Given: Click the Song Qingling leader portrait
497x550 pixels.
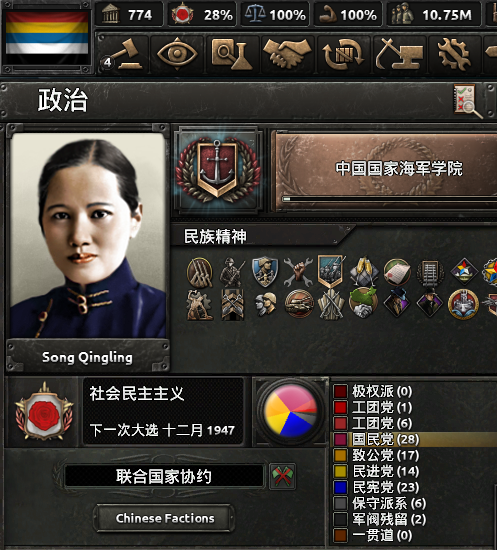Looking at the screenshot, I should (x=88, y=235).
